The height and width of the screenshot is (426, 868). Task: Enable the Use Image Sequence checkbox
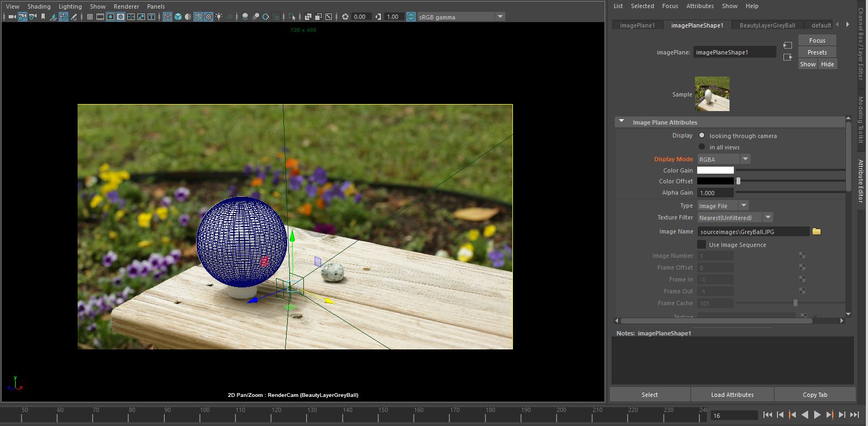coord(702,245)
